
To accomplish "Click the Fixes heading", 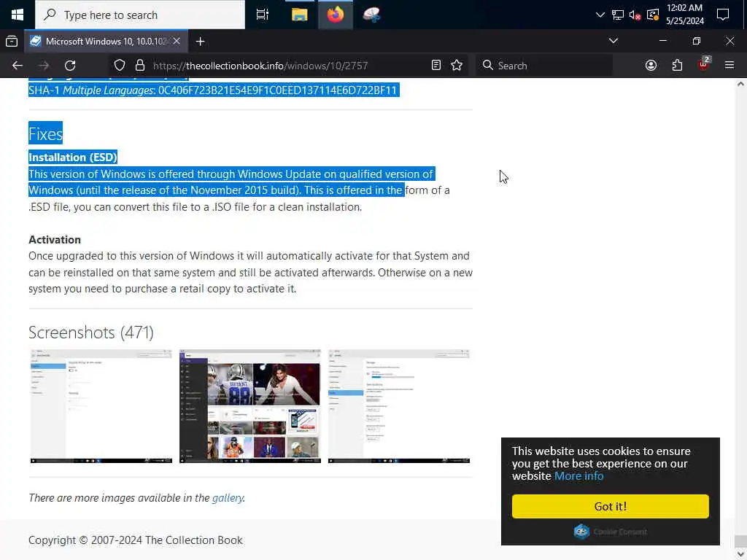I will click(45, 134).
